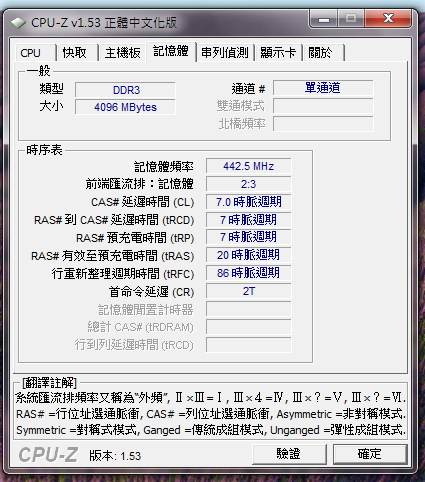Screen dimensions: 425x482
Task: Click the 記憶體頻率 label
Action: pos(164,166)
